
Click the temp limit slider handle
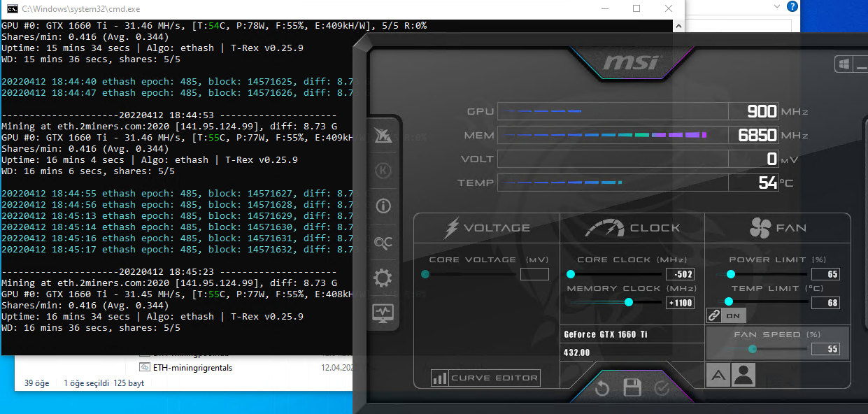click(729, 302)
